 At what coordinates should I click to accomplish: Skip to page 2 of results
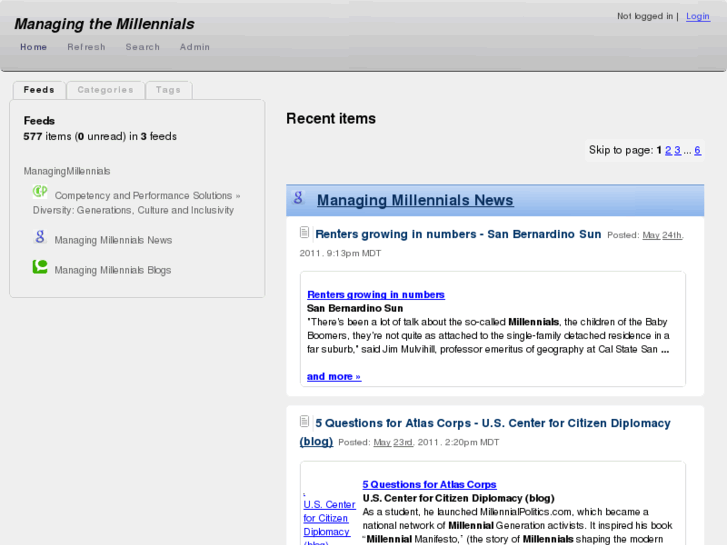(668, 150)
